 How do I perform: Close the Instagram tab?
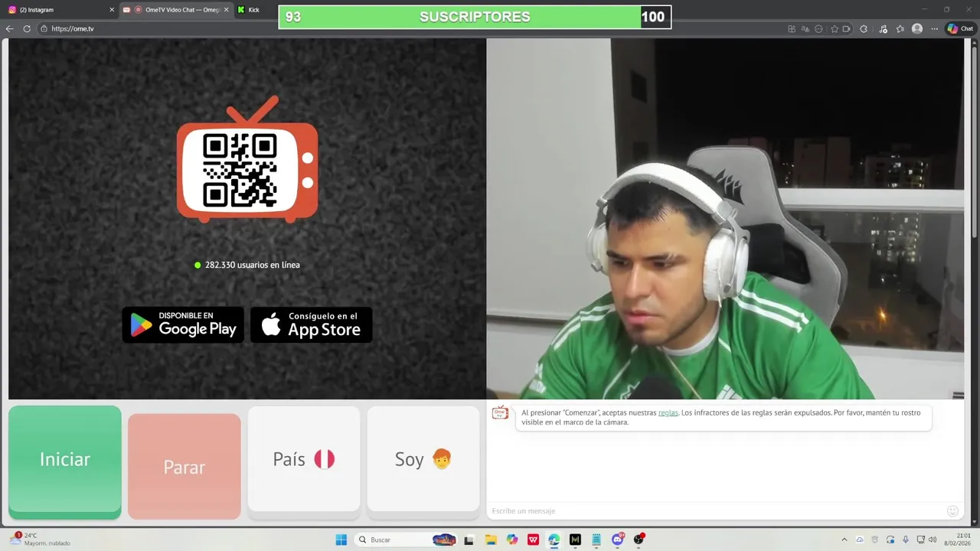(x=112, y=10)
